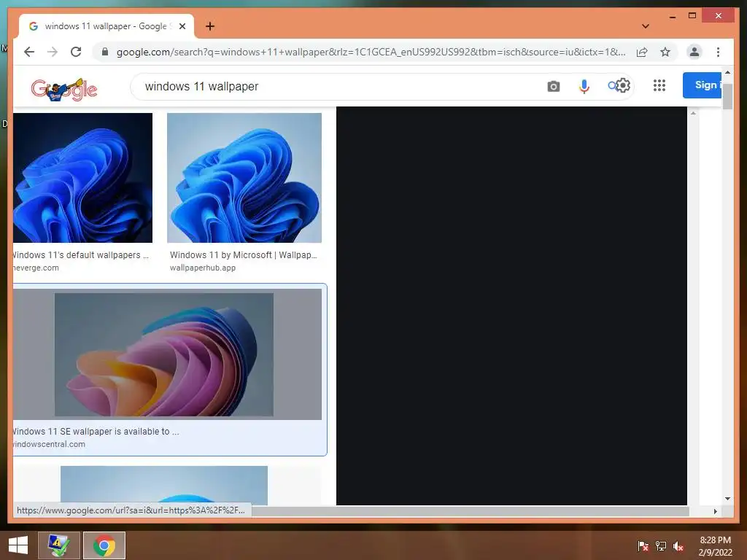This screenshot has height=560, width=747.
Task: Open windowscentral.com source link
Action: pyautogui.click(x=49, y=444)
